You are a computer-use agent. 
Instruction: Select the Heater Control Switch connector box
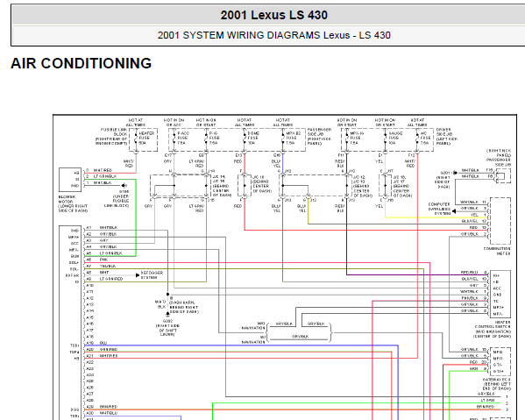point(500,294)
